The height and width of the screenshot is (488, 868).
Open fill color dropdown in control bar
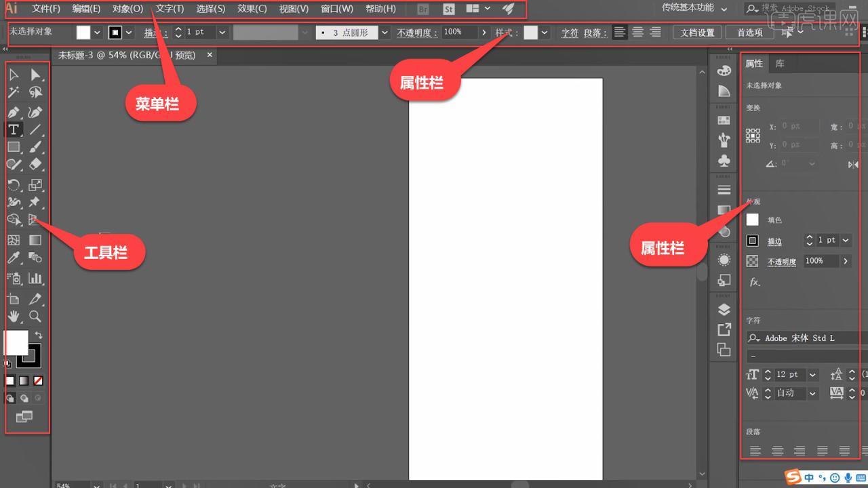point(96,33)
